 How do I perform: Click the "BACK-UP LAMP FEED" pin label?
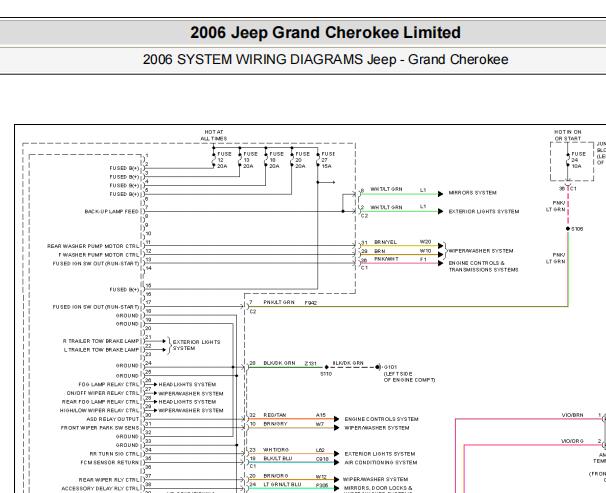click(111, 212)
